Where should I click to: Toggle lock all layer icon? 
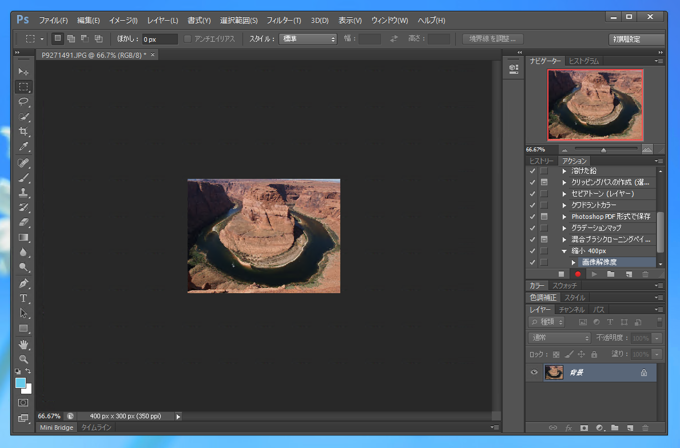(594, 355)
